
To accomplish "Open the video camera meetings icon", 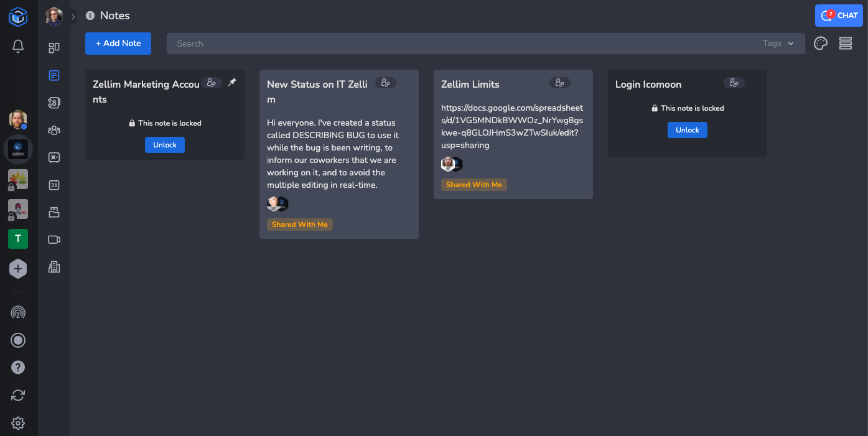I will (x=54, y=239).
